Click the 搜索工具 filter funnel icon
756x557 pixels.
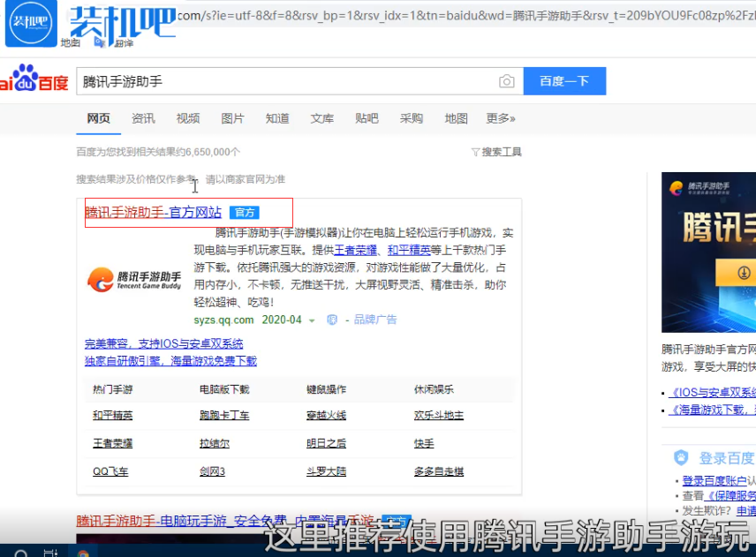pos(475,152)
